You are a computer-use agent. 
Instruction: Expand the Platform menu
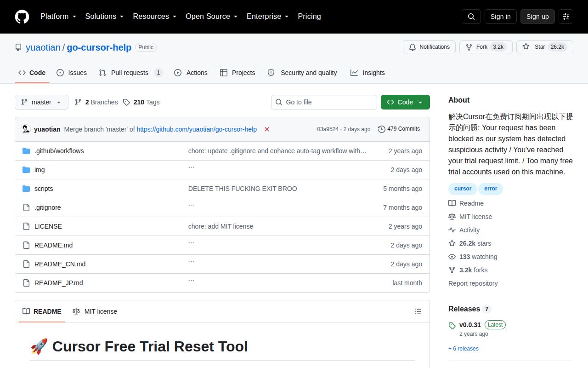coord(58,17)
